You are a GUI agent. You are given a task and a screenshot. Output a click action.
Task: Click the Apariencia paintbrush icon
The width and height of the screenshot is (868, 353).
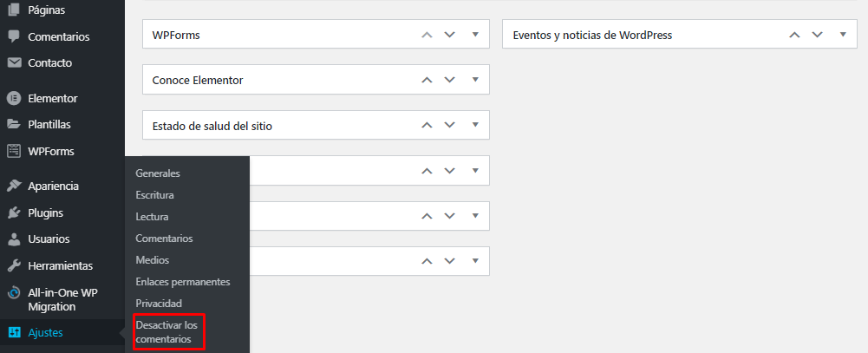[x=14, y=186]
